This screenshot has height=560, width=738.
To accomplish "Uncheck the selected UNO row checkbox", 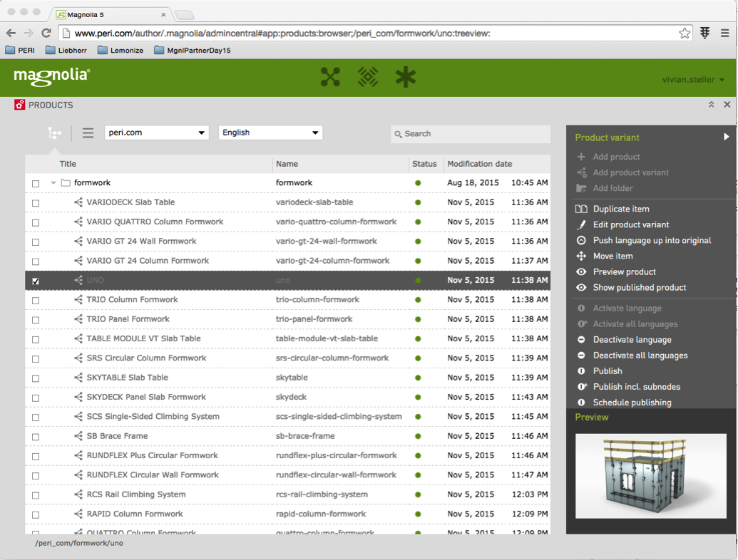I will point(36,281).
